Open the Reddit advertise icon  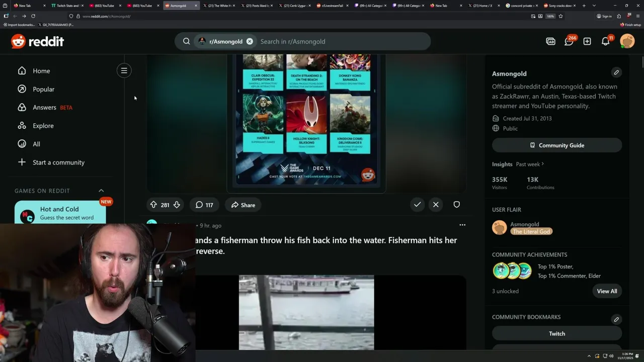click(550, 41)
